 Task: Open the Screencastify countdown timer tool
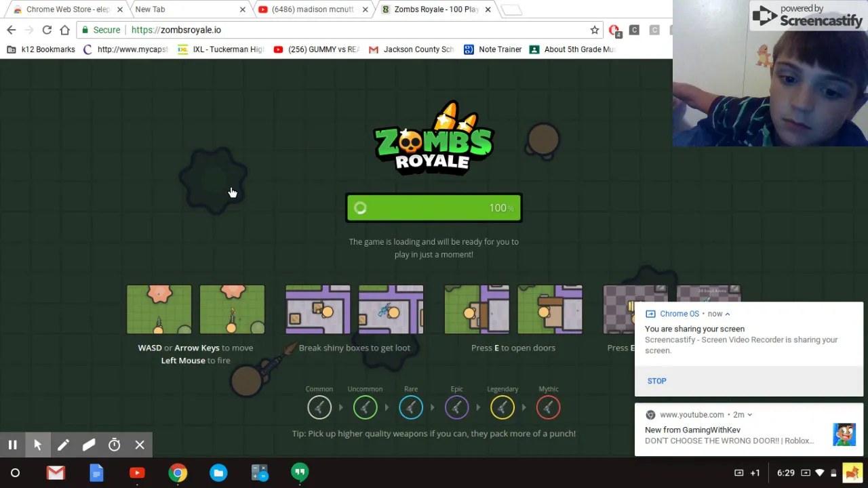click(114, 445)
